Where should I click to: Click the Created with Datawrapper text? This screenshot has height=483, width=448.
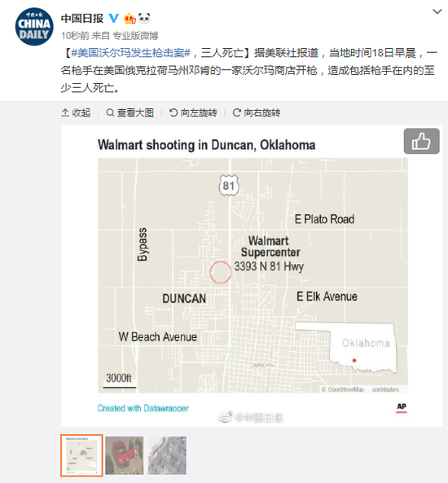point(143,408)
